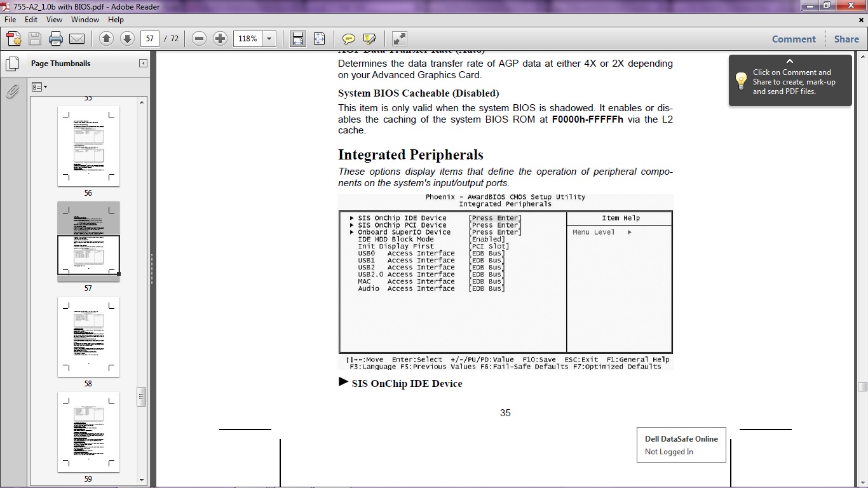Click thumbnail pane scroll up arrow
868x488 pixels.
[142, 102]
